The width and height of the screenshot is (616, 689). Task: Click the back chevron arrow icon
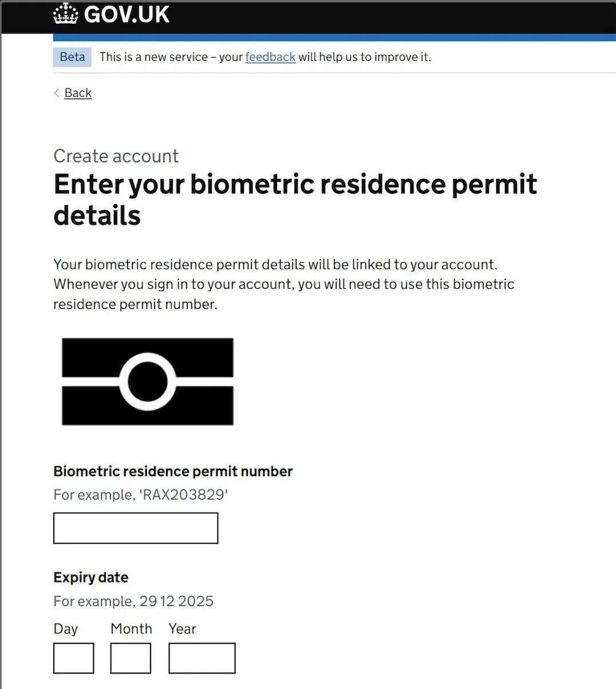pos(57,93)
